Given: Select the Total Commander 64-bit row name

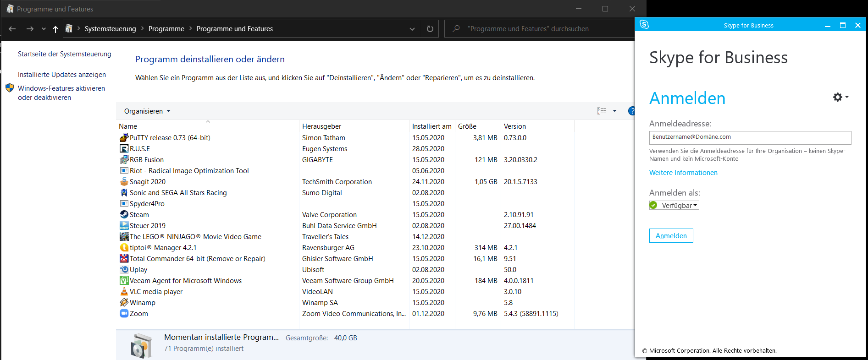Looking at the screenshot, I should 198,259.
